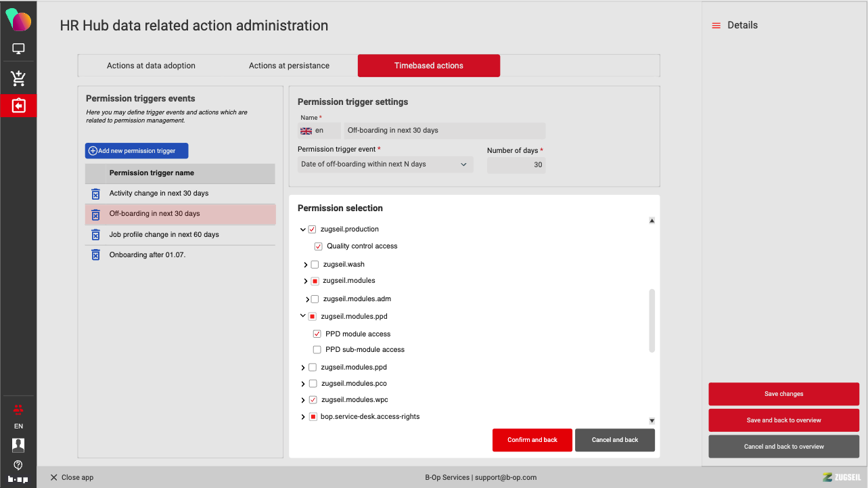Click the monitor icon in left sidebar
Image resolution: width=868 pixels, height=488 pixels.
pyautogui.click(x=18, y=49)
